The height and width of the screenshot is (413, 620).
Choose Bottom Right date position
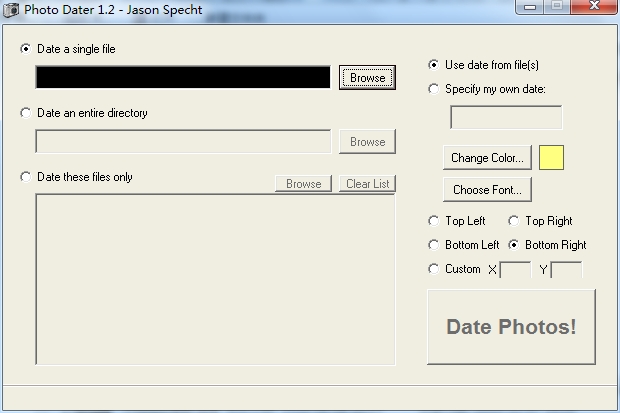click(514, 245)
